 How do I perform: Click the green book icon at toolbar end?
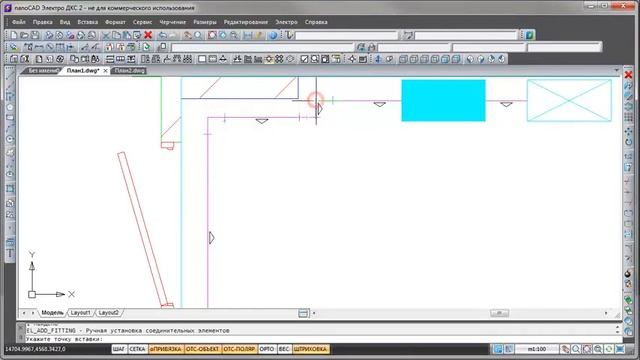coord(529,35)
